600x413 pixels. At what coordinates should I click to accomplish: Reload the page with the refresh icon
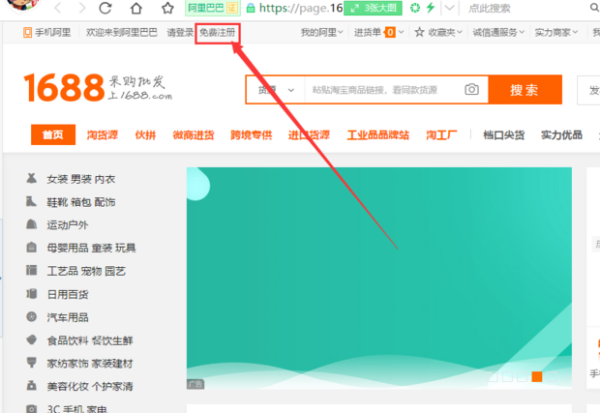(x=105, y=8)
